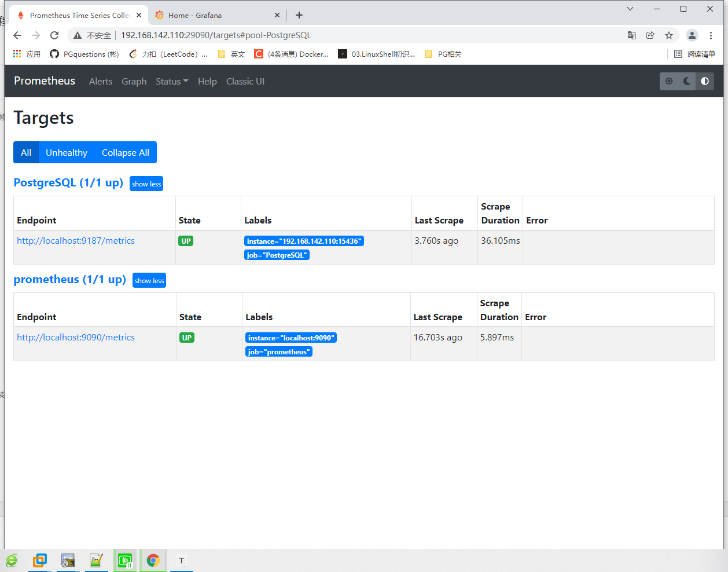
Task: Close the Home - Grafana tab
Action: 277,15
